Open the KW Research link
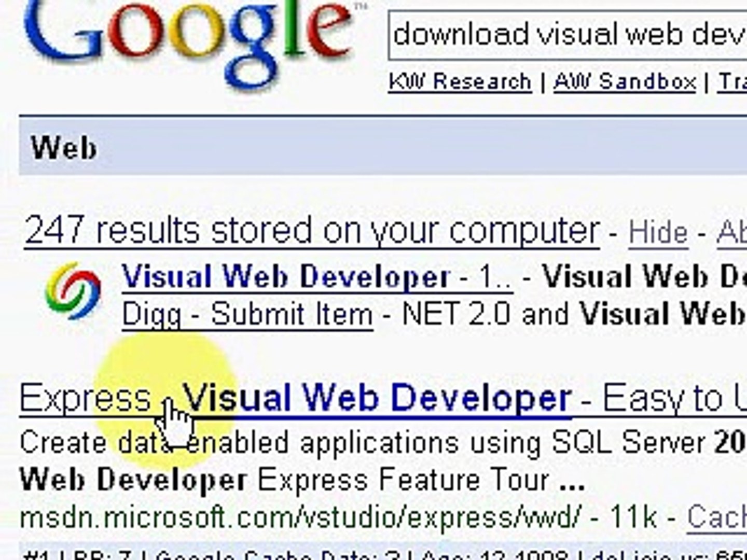 (x=460, y=82)
